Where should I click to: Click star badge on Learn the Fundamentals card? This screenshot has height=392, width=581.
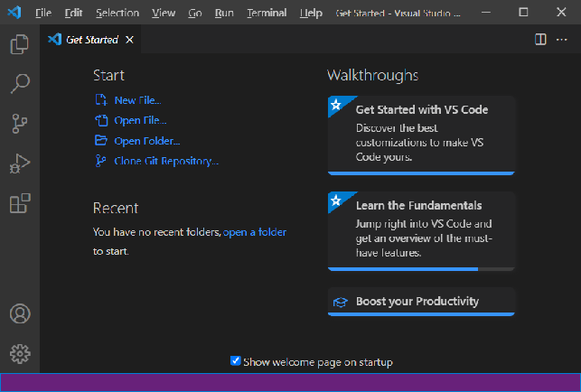(336, 201)
